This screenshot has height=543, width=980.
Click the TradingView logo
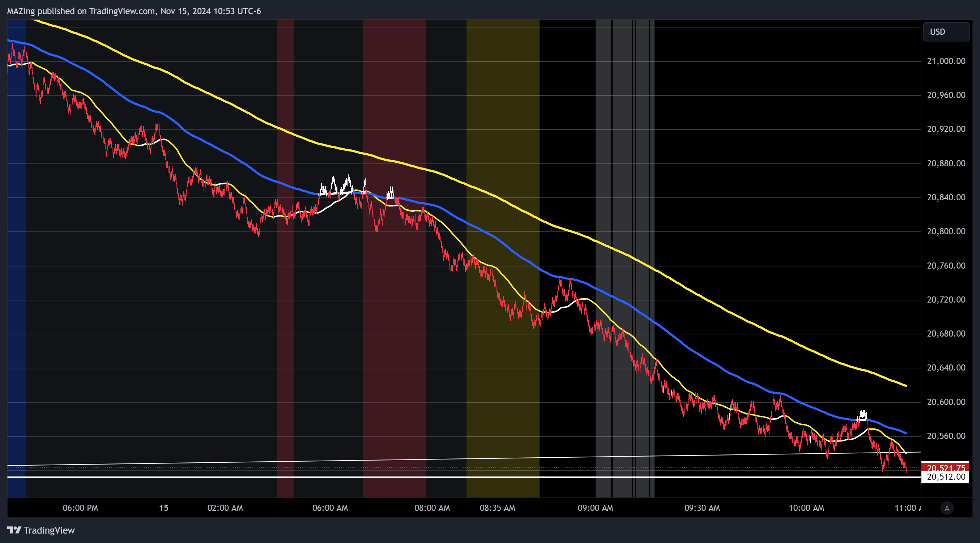coord(41,530)
